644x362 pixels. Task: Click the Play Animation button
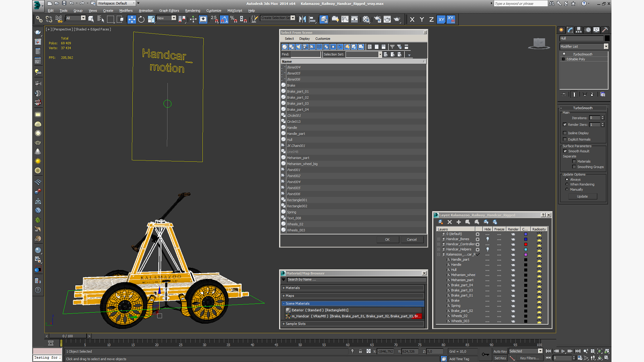coord(563,351)
